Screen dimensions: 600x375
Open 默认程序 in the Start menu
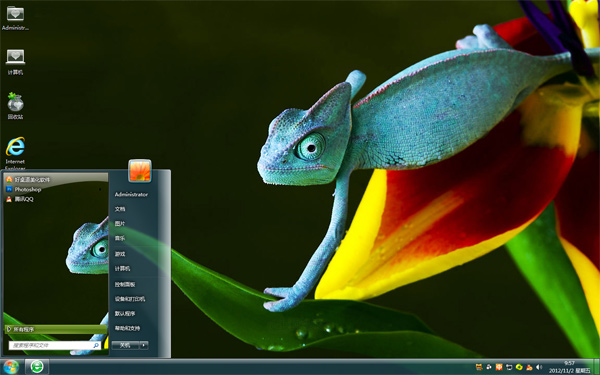(x=125, y=313)
